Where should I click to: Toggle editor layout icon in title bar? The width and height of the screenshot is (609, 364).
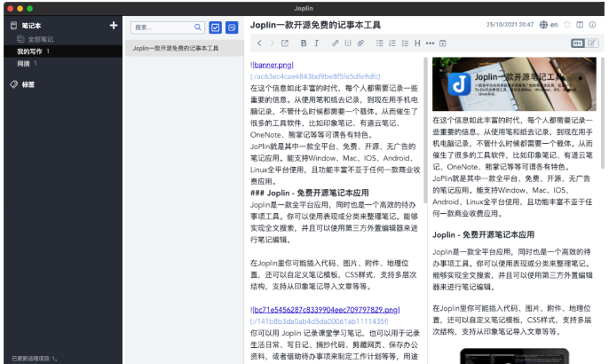580,25
